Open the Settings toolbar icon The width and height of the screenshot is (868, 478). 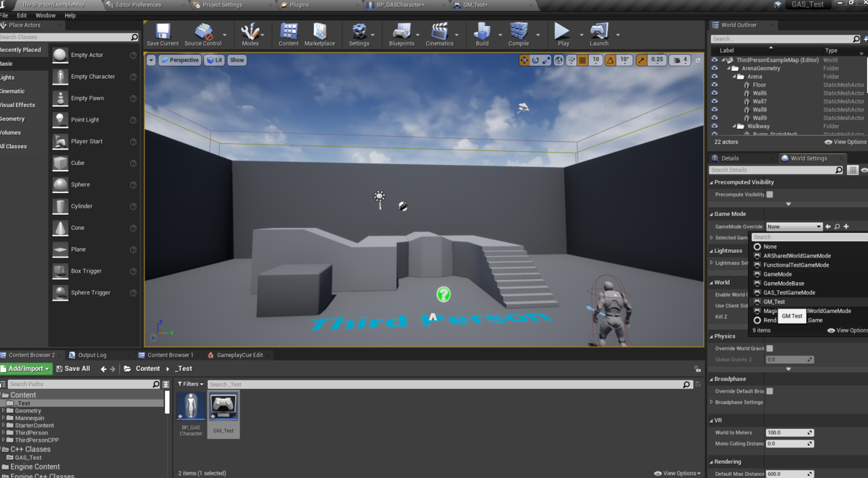click(359, 34)
